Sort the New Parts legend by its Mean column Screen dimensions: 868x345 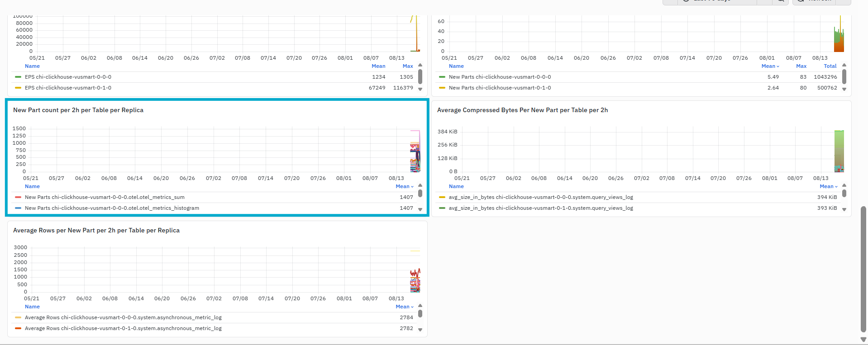point(770,66)
